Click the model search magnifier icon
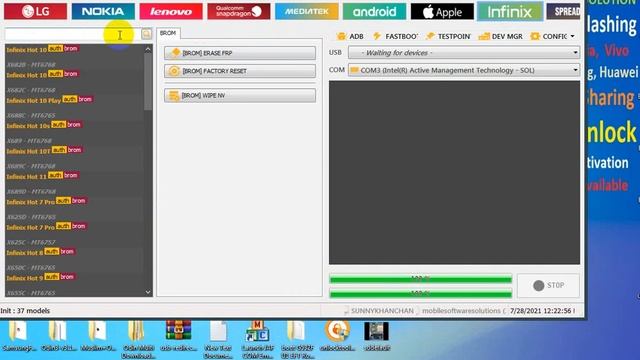 [x=146, y=34]
